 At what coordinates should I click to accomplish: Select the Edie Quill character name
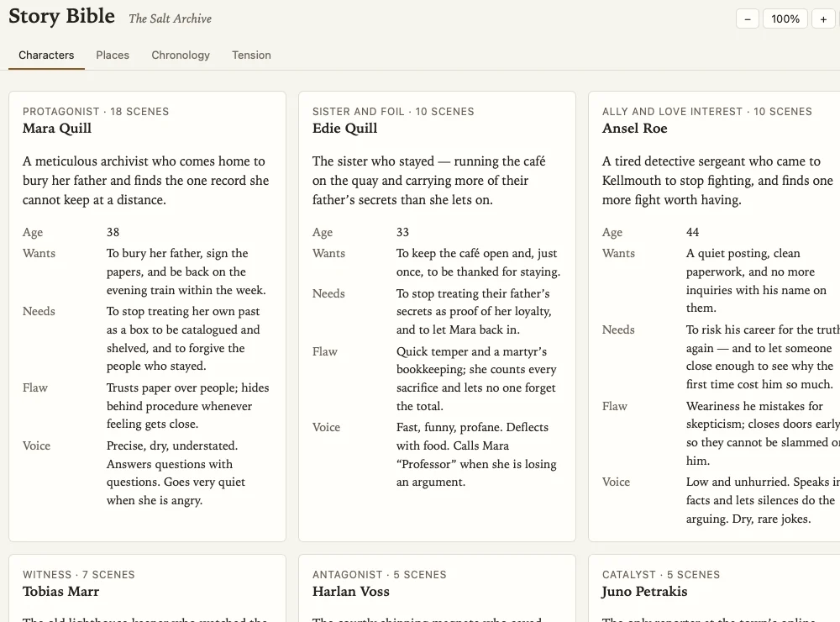345,128
